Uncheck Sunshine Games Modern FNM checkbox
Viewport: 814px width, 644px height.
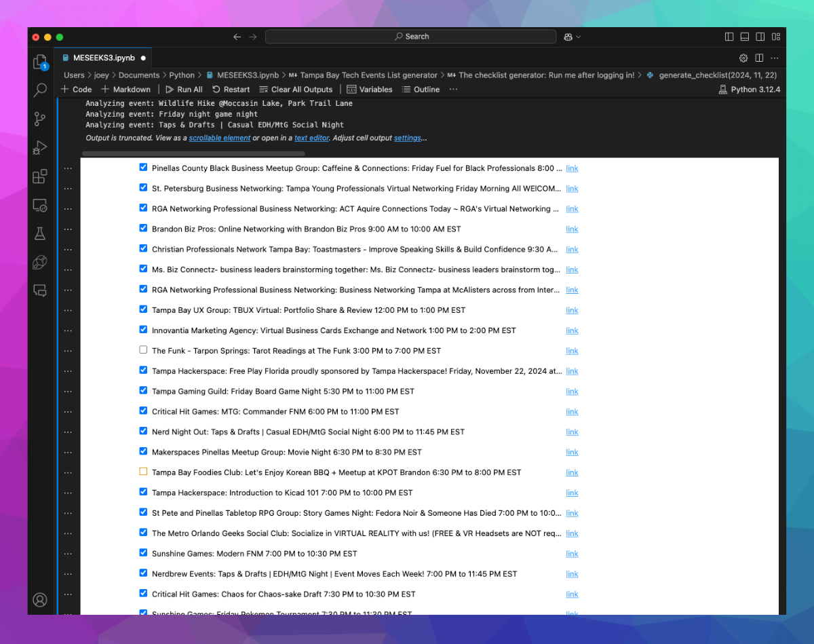(x=143, y=552)
